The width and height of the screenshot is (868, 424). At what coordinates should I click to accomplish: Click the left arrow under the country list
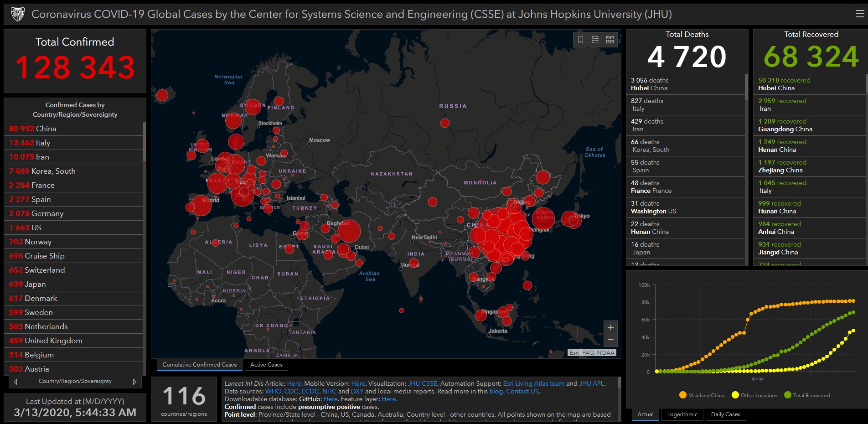click(x=15, y=382)
